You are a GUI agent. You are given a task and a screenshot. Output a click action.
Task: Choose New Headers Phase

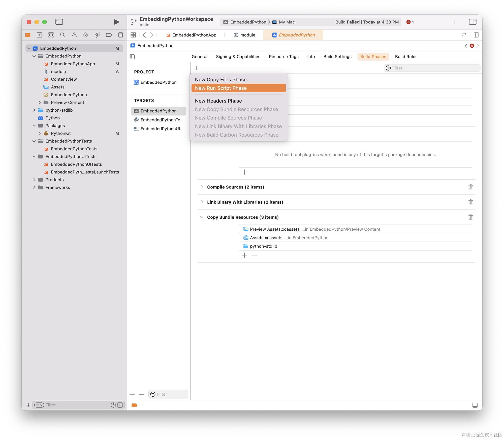(x=238, y=101)
